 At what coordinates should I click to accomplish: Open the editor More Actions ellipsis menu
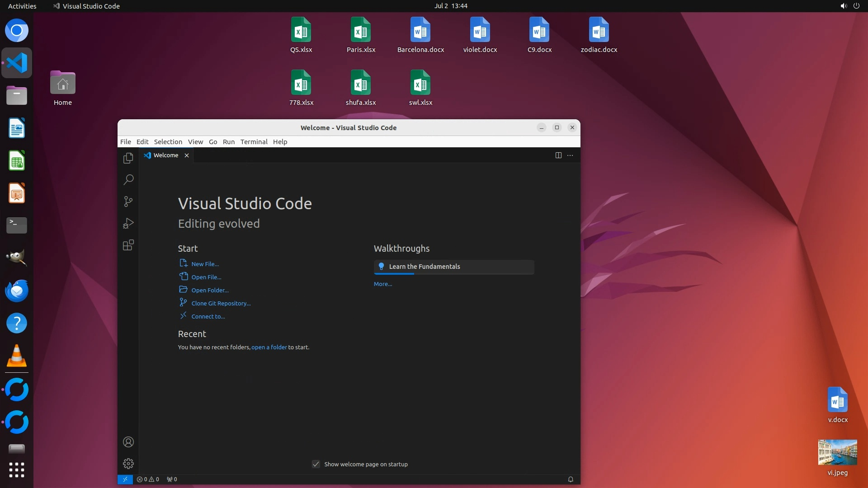click(570, 155)
